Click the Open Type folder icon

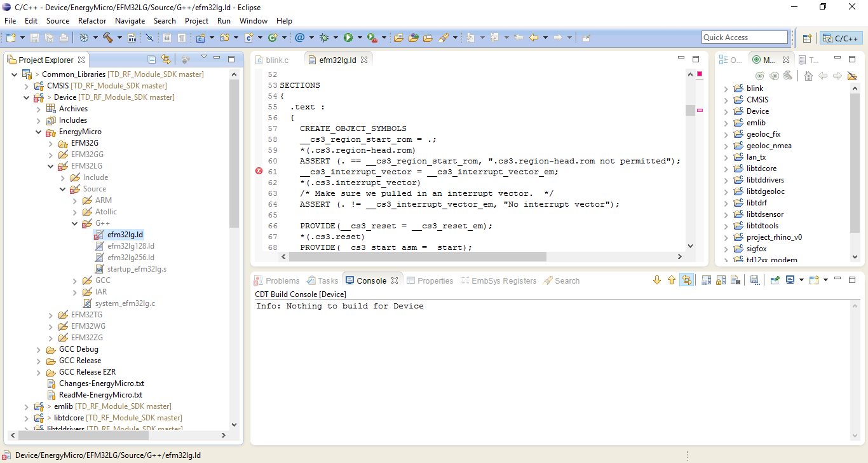click(x=398, y=38)
